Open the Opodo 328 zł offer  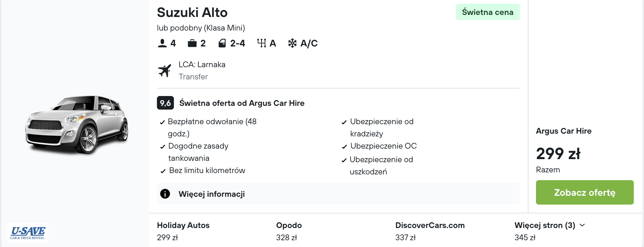click(x=289, y=231)
